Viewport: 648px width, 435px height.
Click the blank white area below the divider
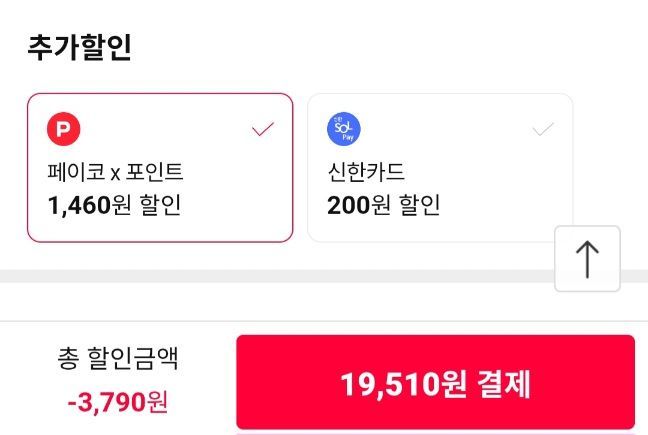300,302
